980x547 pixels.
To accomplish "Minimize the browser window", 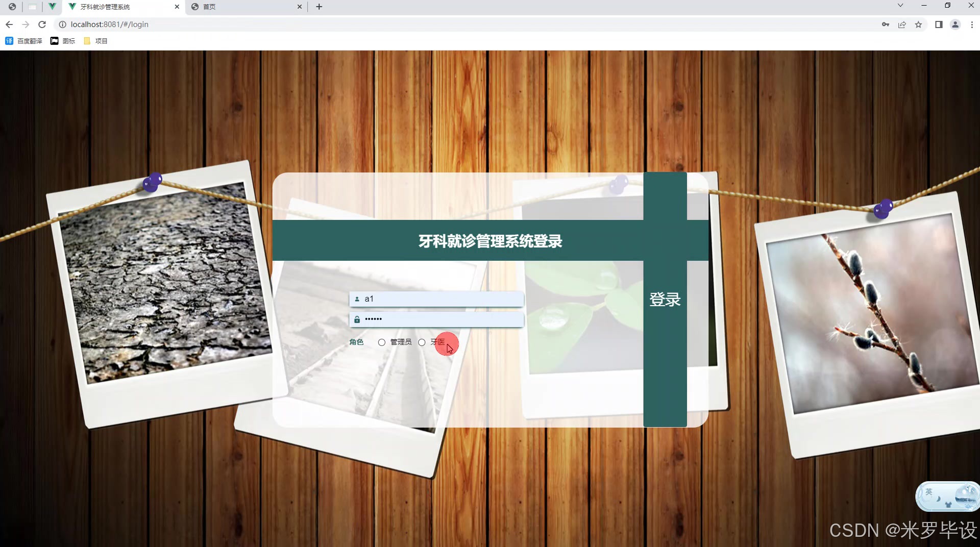I will point(924,6).
